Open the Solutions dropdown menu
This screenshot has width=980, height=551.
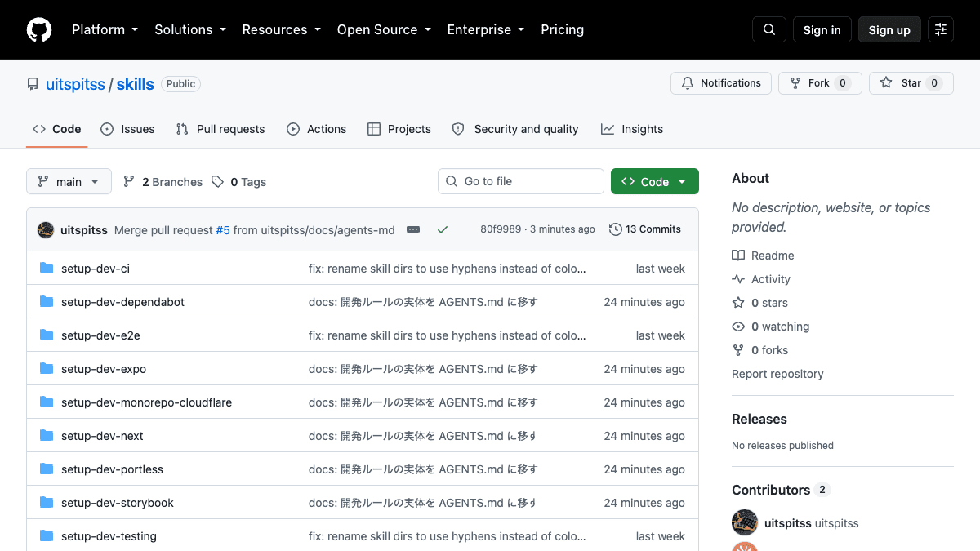(x=190, y=29)
